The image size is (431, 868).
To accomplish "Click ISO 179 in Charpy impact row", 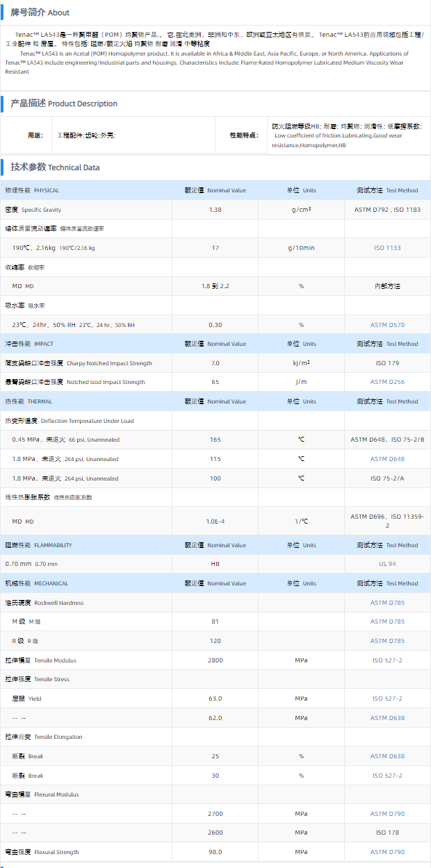I will pyautogui.click(x=387, y=363).
